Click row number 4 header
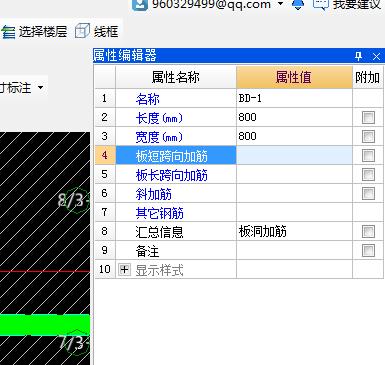Screen dimensions: 385x365 105,156
